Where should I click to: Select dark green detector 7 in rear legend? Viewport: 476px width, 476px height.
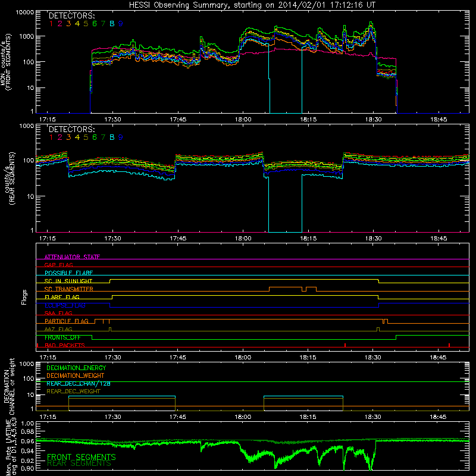tap(103, 137)
